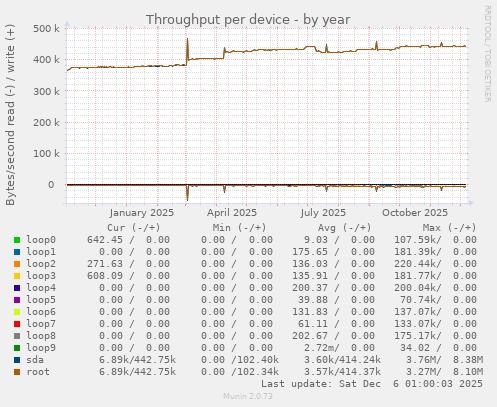Click the Avg (-/+) column header

344,228
